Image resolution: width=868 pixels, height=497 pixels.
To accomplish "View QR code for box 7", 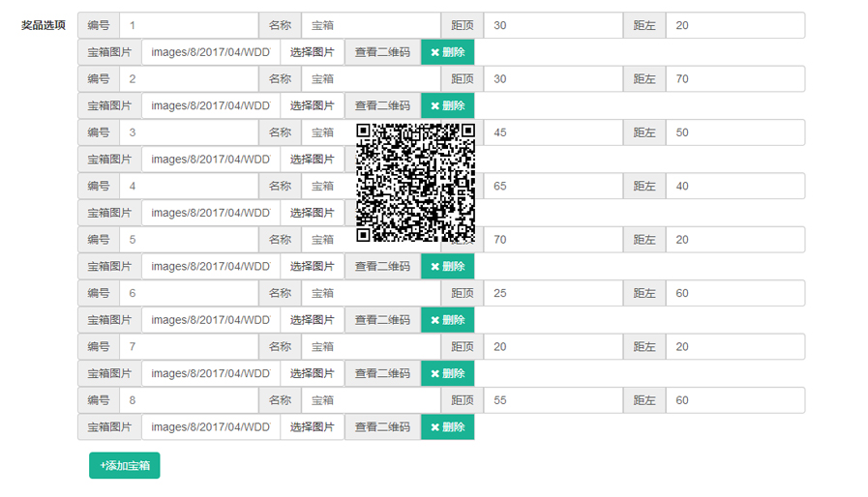I will [382, 373].
